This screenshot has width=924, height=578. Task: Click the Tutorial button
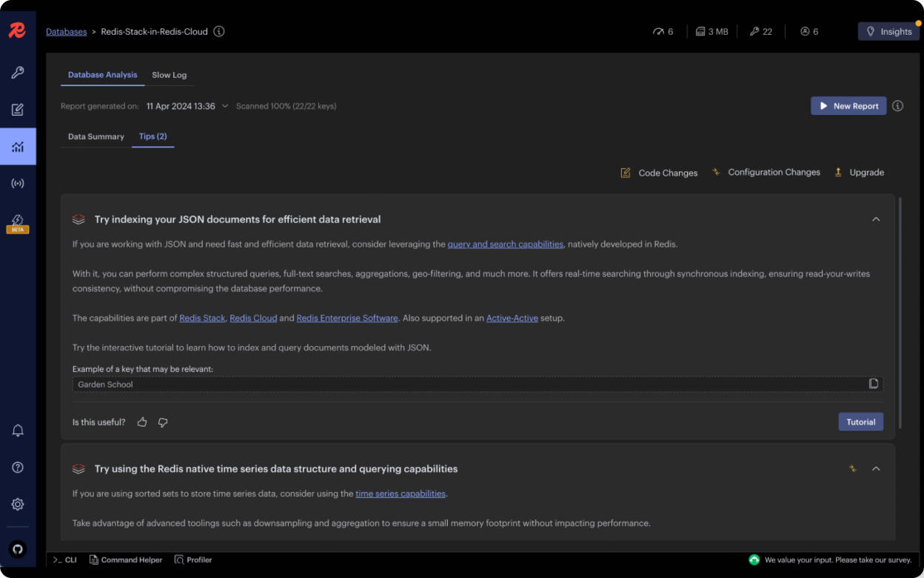(x=861, y=422)
